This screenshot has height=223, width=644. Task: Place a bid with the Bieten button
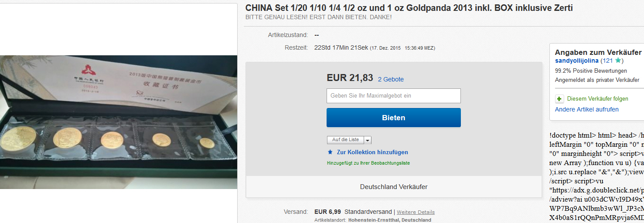(x=393, y=118)
